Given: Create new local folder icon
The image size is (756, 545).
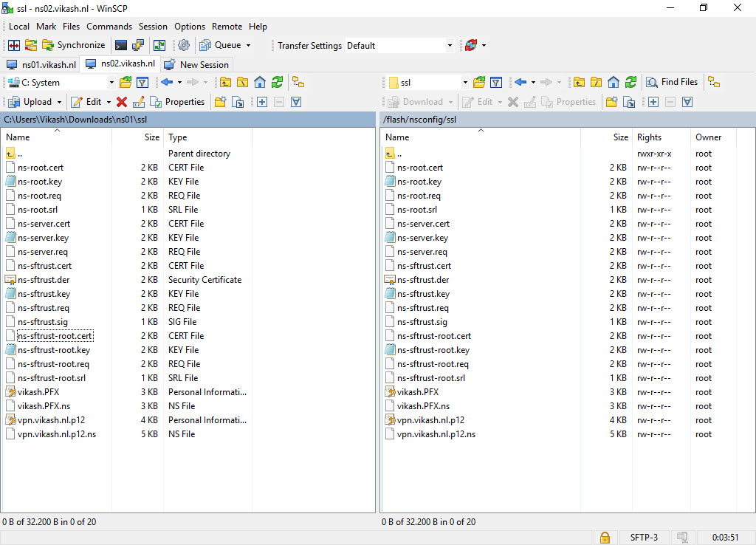Looking at the screenshot, I should [x=220, y=102].
